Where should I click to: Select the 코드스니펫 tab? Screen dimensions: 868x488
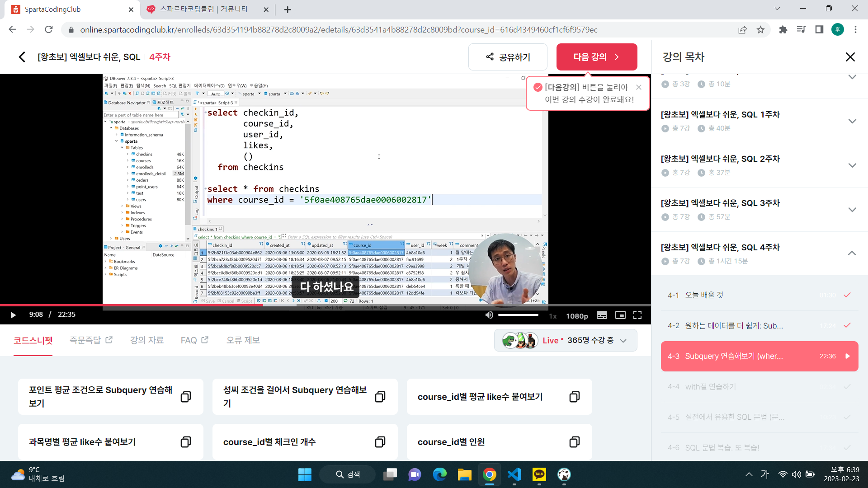pyautogui.click(x=33, y=340)
